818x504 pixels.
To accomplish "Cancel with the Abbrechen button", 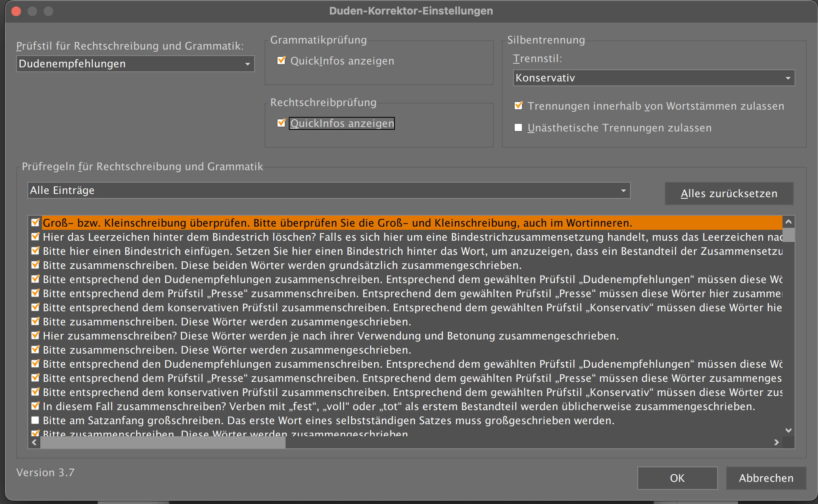I will [x=766, y=478].
